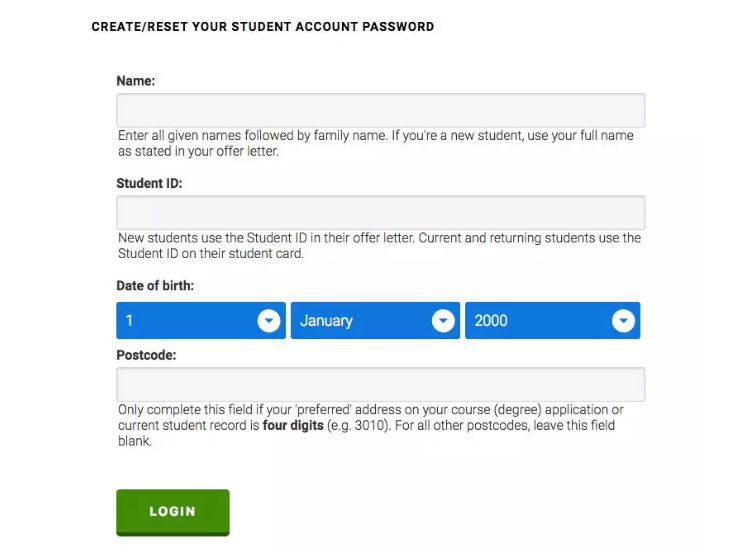Click the 'Student ID:' label
The height and width of the screenshot is (552, 739).
pos(150,184)
